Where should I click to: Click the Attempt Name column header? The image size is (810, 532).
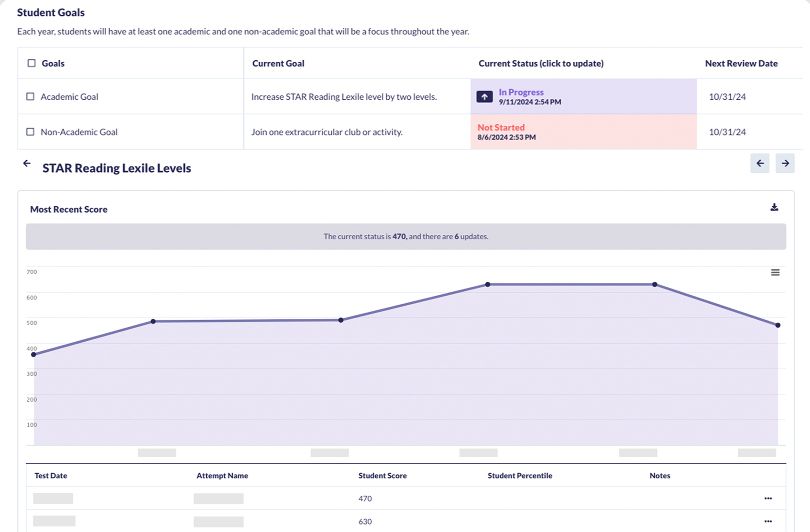coord(222,476)
